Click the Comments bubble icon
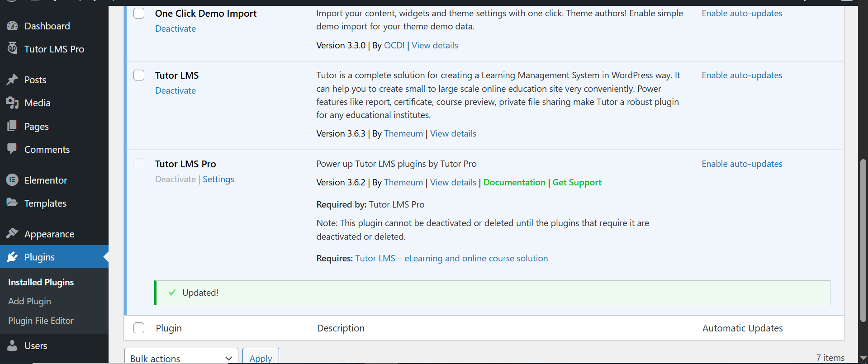The height and width of the screenshot is (364, 868). (12, 148)
